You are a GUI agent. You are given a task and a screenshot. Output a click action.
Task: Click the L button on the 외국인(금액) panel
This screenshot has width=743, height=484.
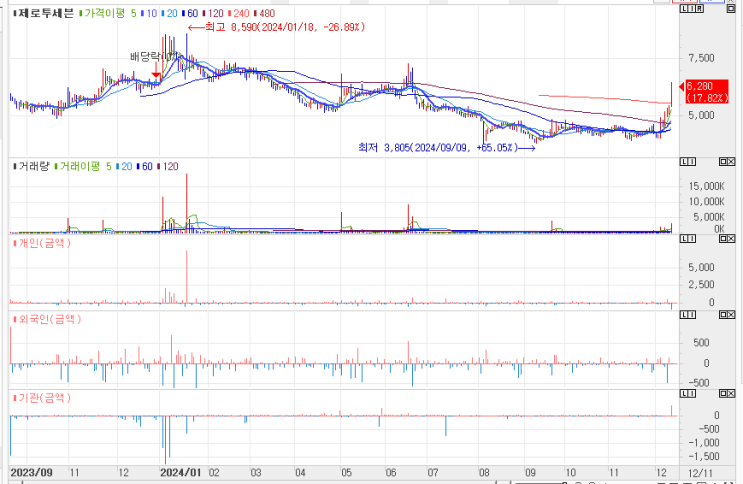click(685, 315)
